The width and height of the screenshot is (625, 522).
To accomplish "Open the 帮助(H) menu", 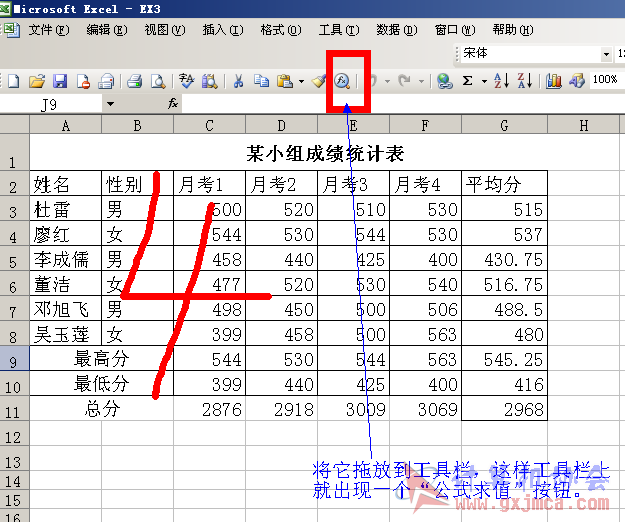I will 513,30.
